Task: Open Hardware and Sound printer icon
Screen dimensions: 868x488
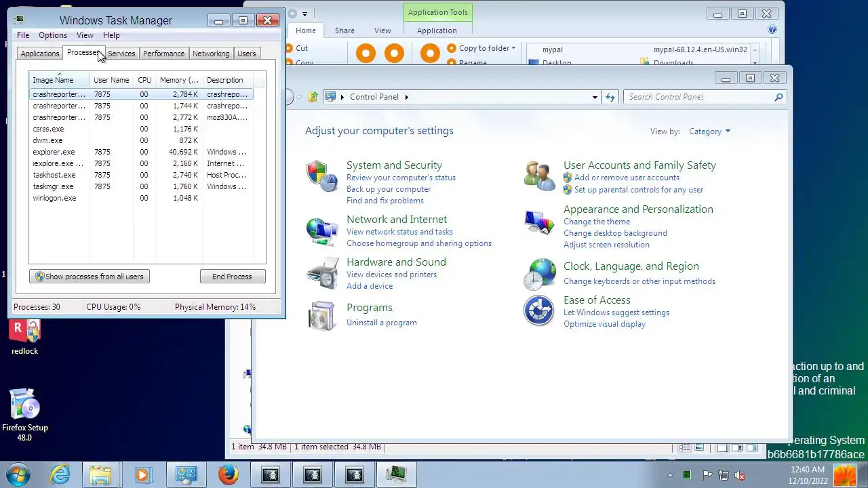Action: coord(321,273)
